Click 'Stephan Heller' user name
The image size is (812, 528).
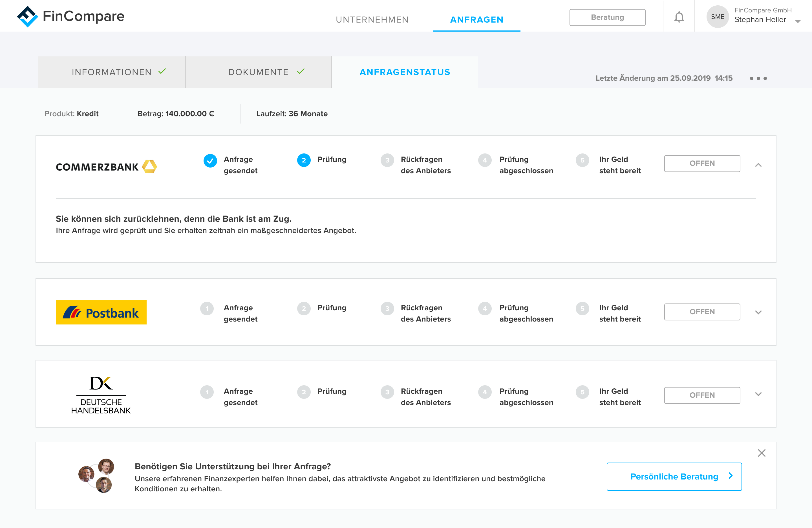point(760,20)
